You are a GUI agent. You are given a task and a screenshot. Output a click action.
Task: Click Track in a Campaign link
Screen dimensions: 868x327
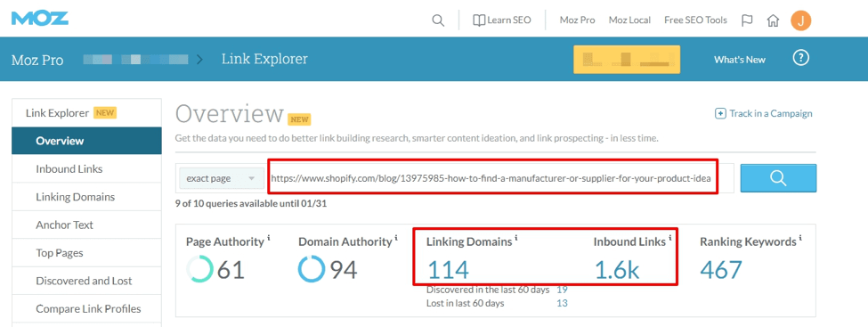point(764,114)
